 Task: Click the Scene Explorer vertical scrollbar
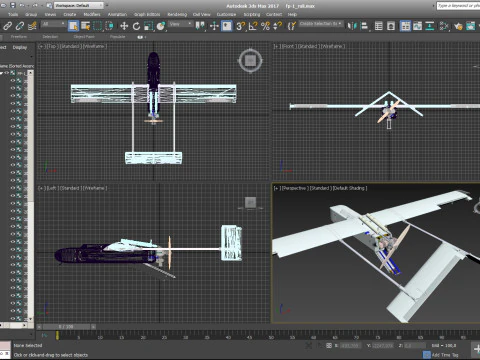[x=30, y=195]
